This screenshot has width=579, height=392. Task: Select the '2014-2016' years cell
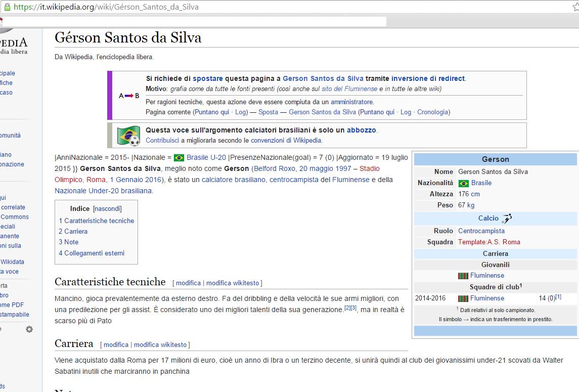pyautogui.click(x=430, y=298)
